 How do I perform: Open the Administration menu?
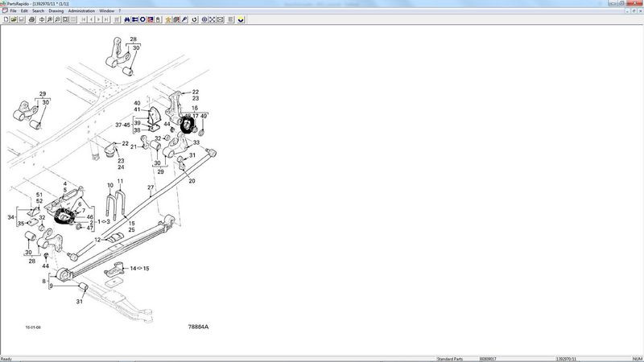(81, 11)
